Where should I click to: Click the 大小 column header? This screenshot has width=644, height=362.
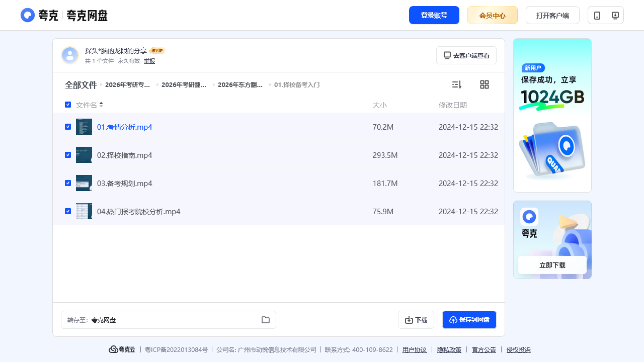coord(379,105)
